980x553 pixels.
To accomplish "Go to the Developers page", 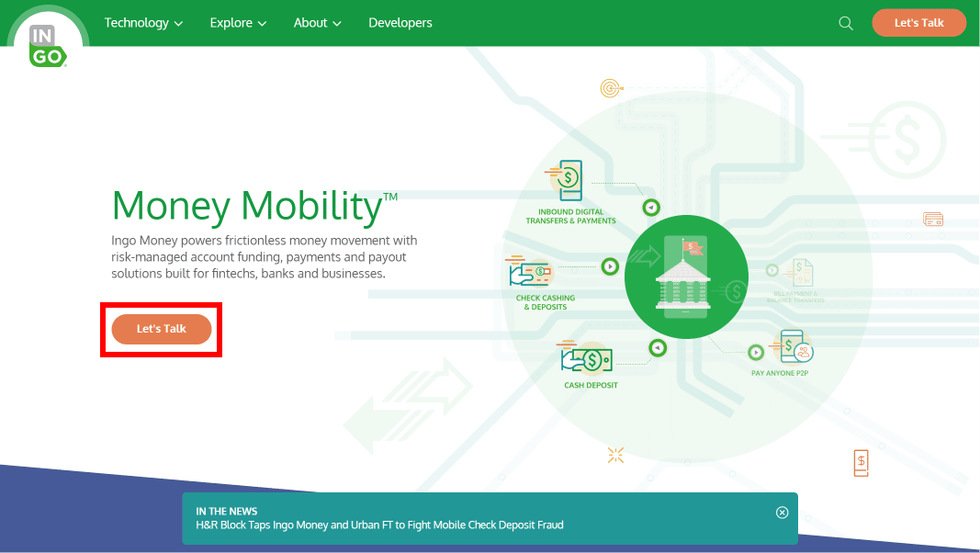I will coord(400,23).
